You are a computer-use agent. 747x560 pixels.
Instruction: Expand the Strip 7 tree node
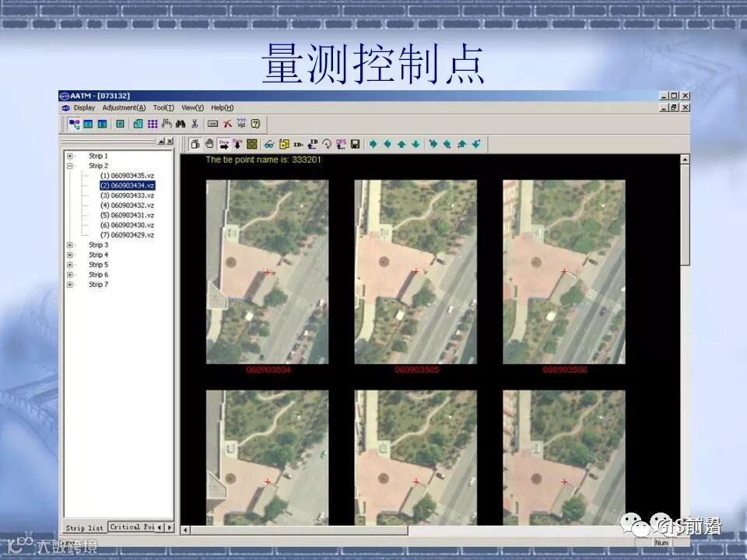tap(70, 285)
